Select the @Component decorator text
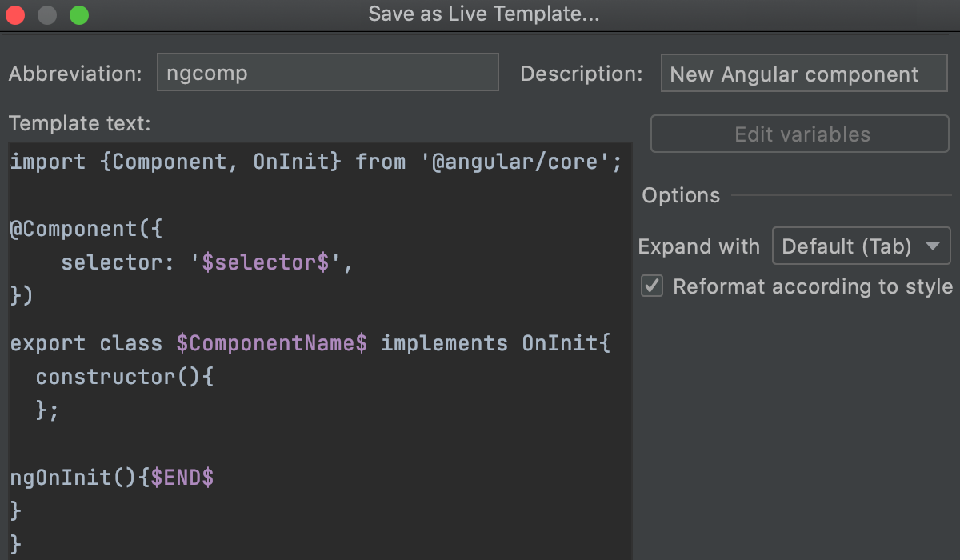 75,229
